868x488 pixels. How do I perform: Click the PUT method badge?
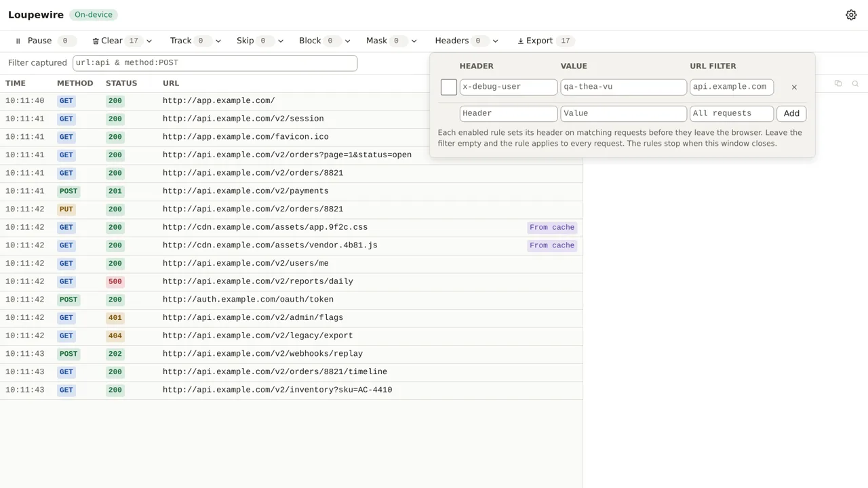coord(66,209)
